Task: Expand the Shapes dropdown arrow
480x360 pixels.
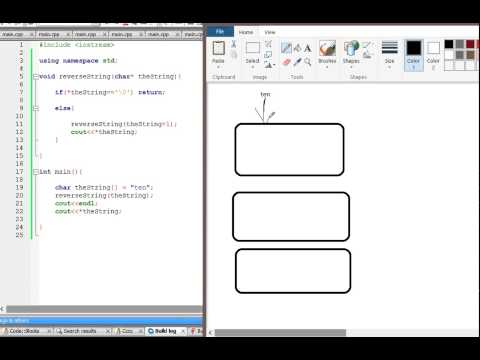Action: coord(351,67)
